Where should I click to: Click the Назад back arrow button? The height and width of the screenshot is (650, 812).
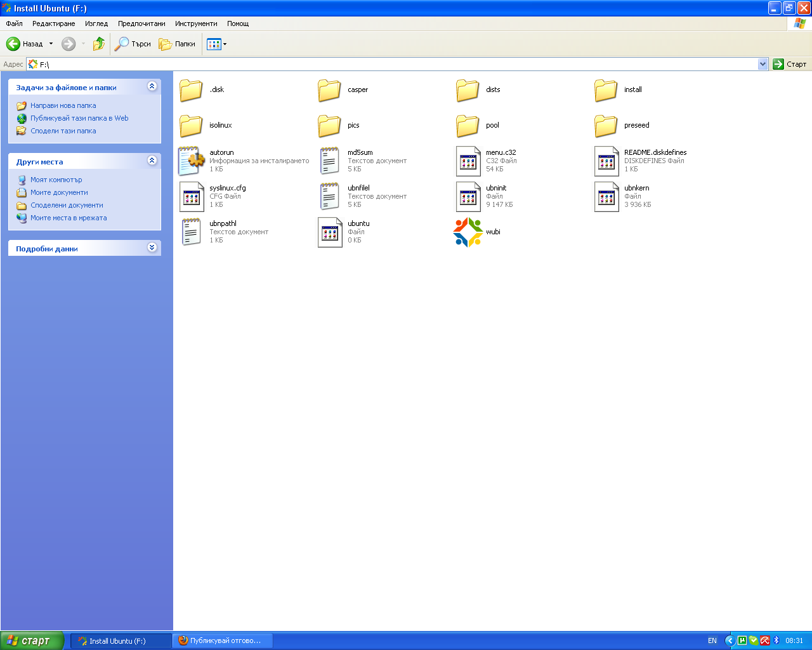point(24,44)
